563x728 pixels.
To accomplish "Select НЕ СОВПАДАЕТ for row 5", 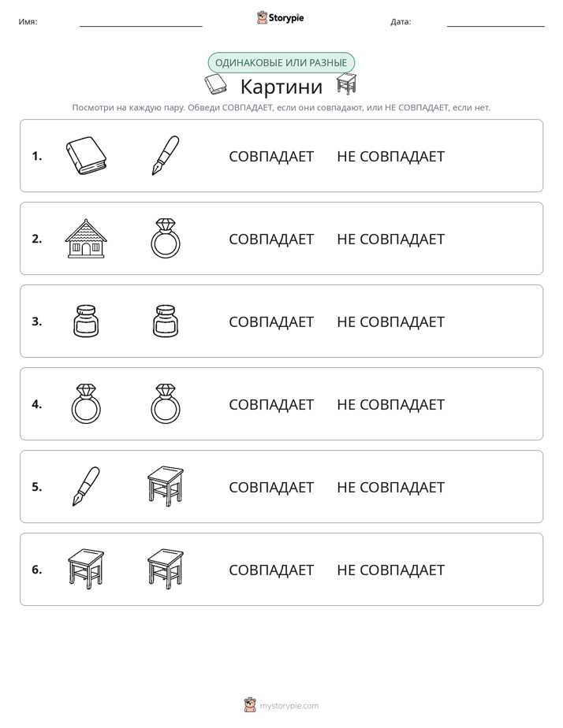I will [390, 487].
